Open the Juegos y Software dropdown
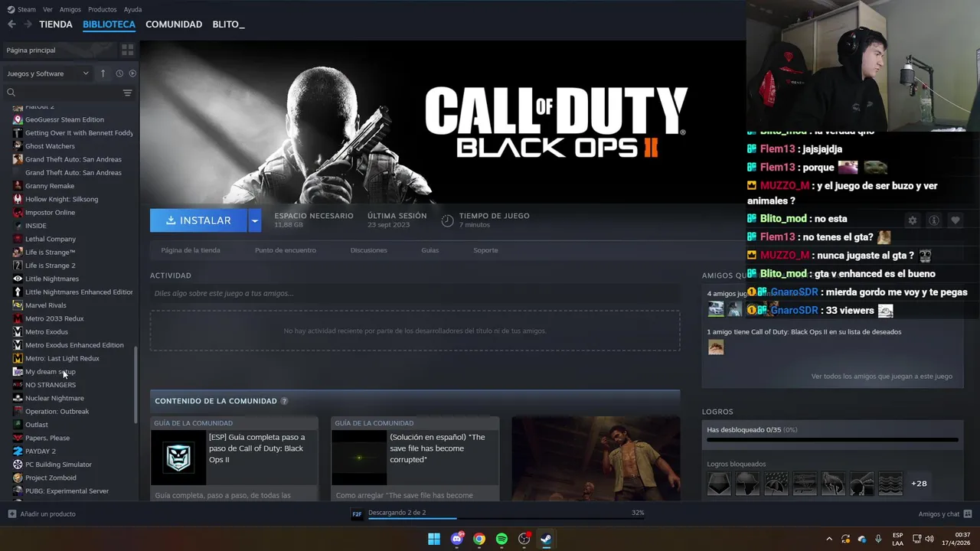The image size is (980, 551). click(x=47, y=73)
